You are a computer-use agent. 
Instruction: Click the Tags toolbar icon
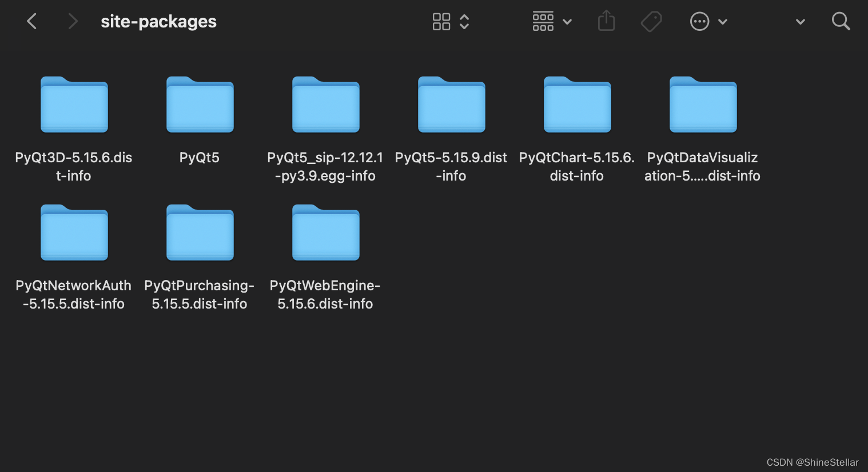pyautogui.click(x=651, y=22)
